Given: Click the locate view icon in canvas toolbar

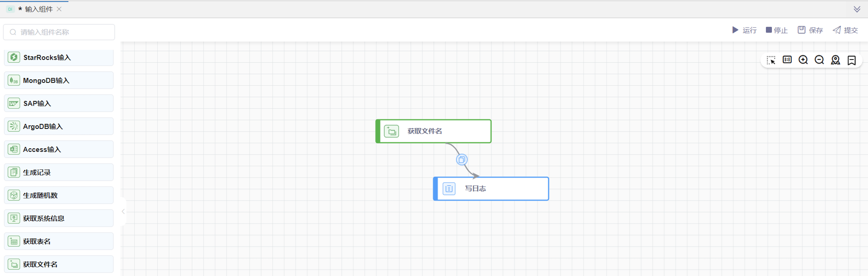Looking at the screenshot, I should 836,60.
